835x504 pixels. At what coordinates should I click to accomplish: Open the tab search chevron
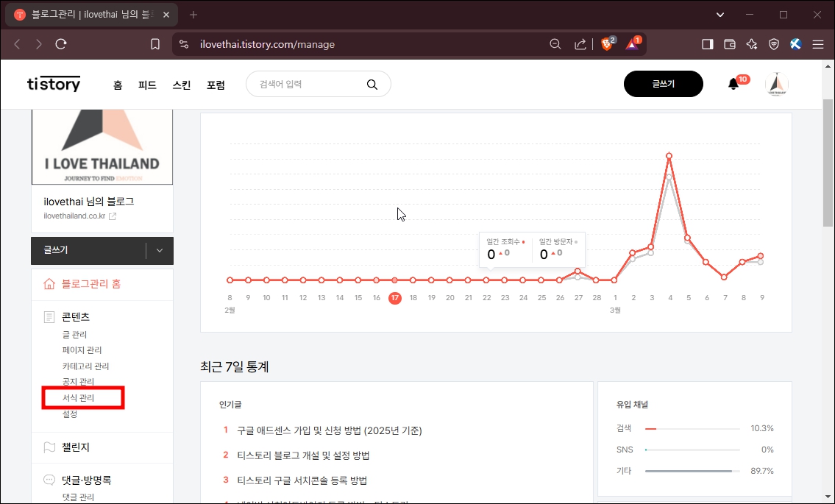click(719, 14)
